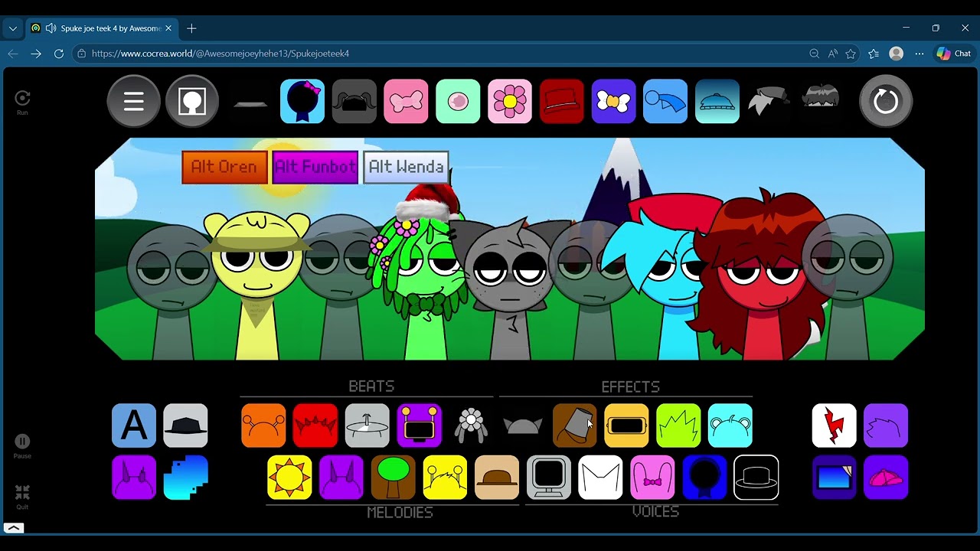Pick the green tree melody icon

point(394,478)
